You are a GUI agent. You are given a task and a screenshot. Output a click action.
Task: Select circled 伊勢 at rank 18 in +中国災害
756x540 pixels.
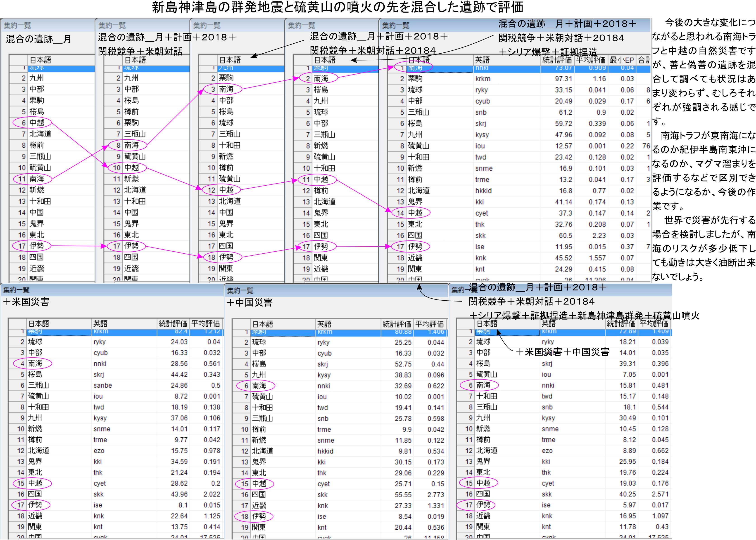pos(259,516)
